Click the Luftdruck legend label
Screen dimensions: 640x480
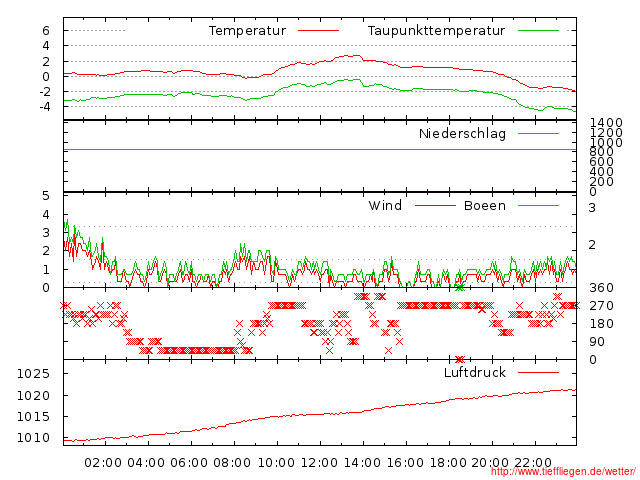(475, 372)
